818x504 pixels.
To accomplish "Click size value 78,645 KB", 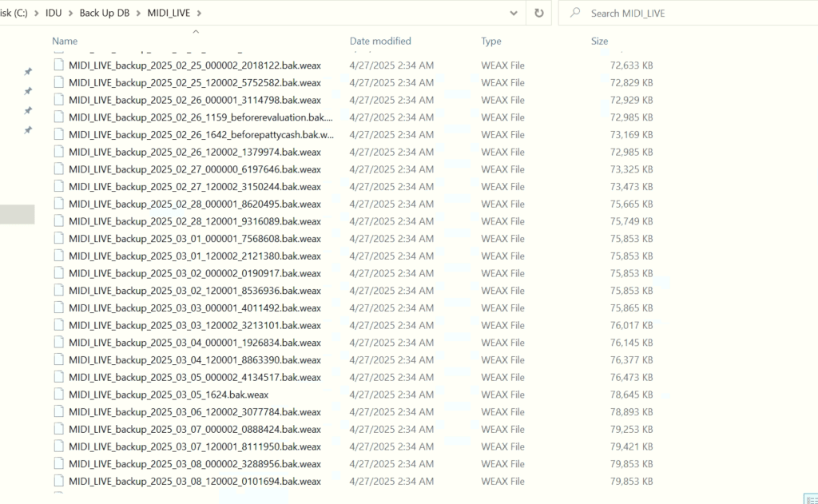I will 631,395.
